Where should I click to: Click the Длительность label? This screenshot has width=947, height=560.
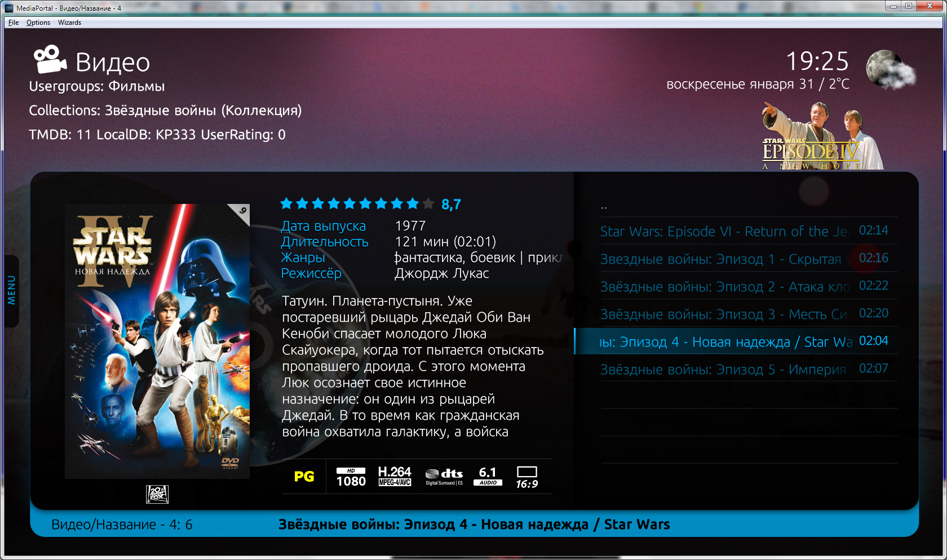(325, 242)
